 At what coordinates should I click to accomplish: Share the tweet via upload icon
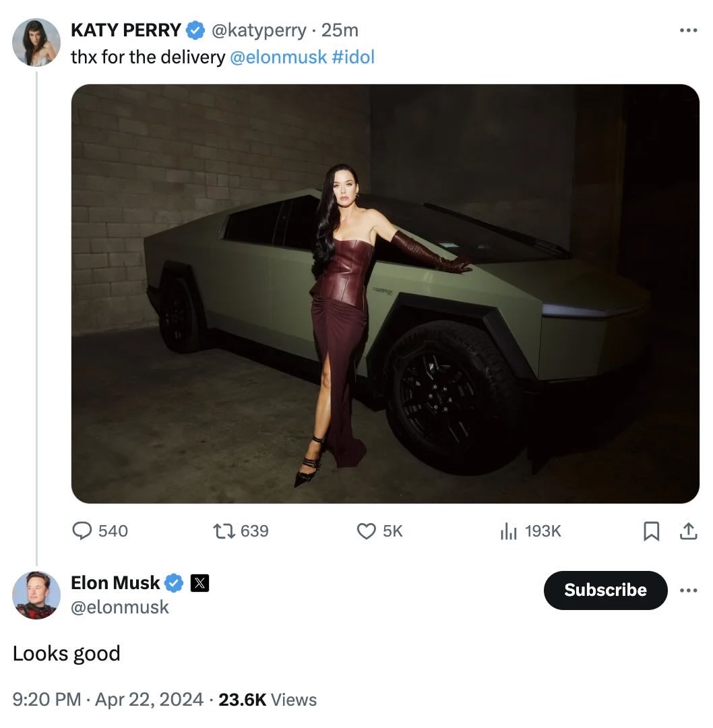pos(688,532)
